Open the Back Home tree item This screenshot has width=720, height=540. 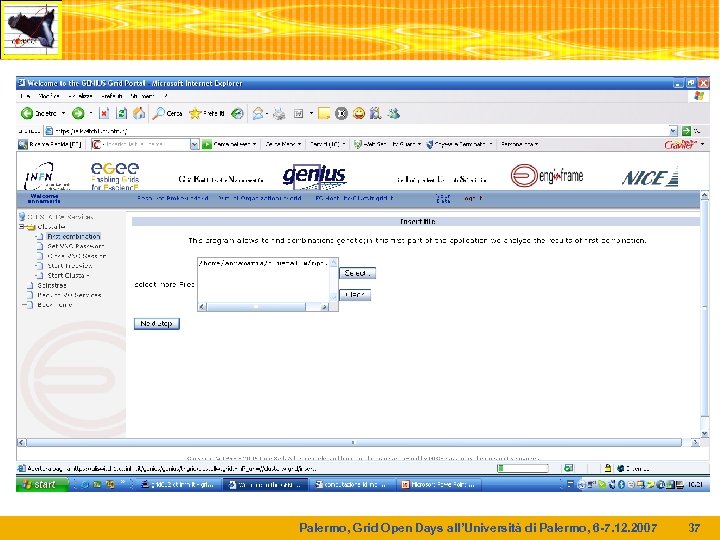point(55,305)
